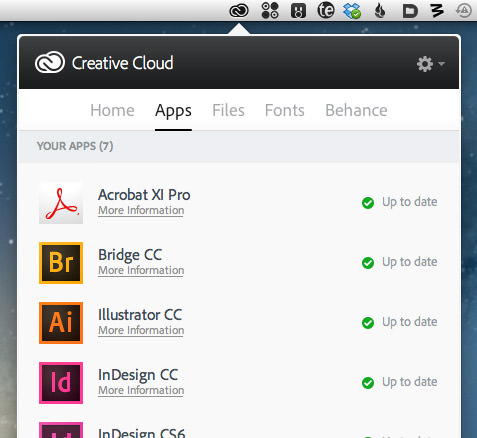Click the Creative Cloud menu bar icon
The image size is (477, 438).
pyautogui.click(x=239, y=11)
